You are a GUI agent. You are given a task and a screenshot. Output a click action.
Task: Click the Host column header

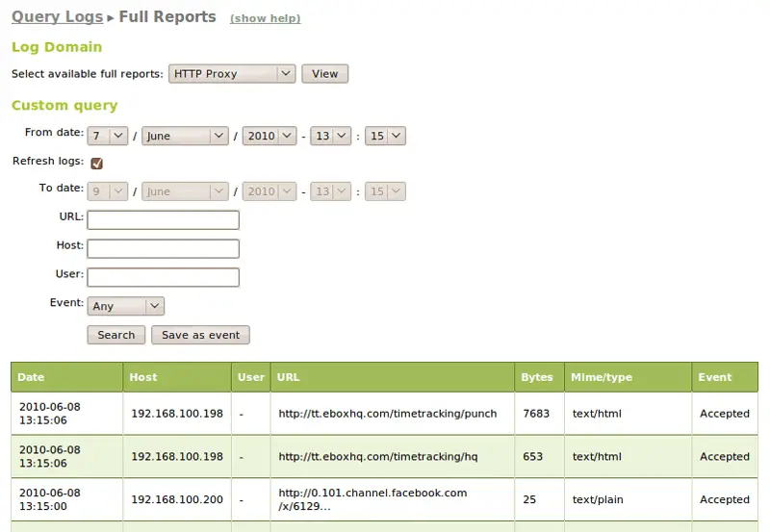[x=177, y=377]
